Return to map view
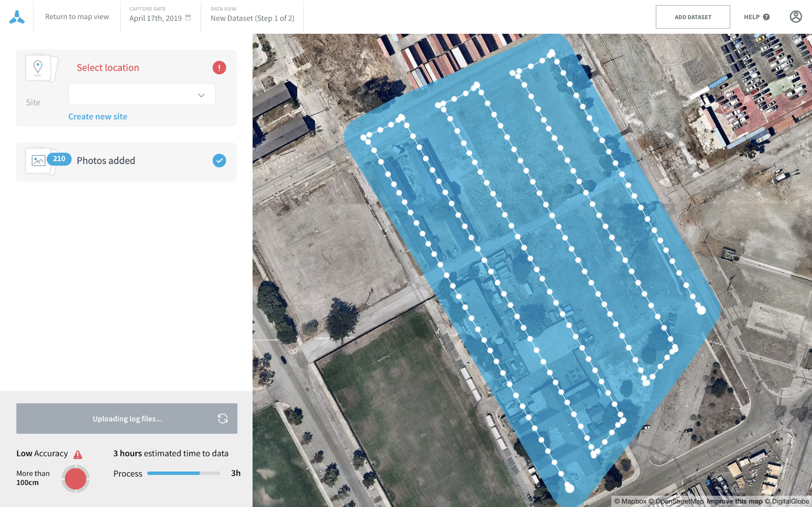Screen dimensions: 812x507 pyautogui.click(x=77, y=17)
